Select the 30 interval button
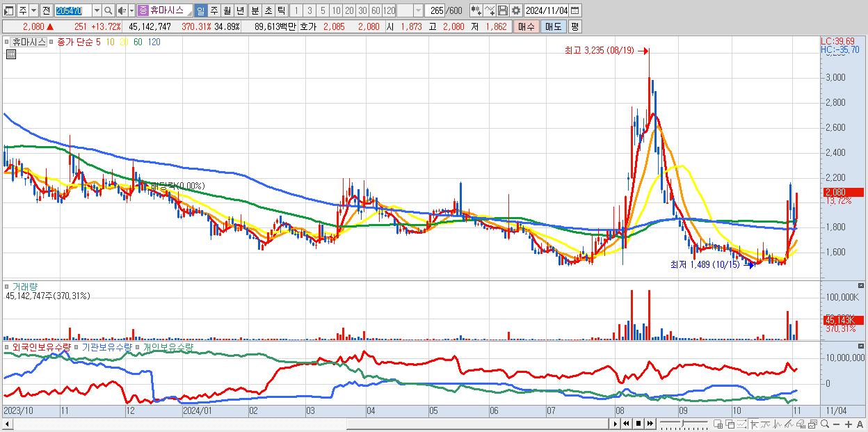868x432 pixels. coord(362,10)
